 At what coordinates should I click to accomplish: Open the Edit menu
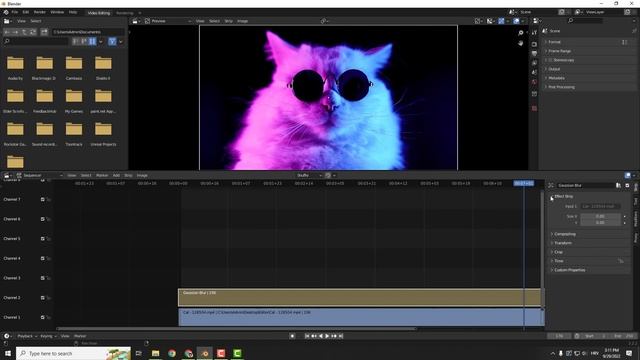(x=26, y=12)
